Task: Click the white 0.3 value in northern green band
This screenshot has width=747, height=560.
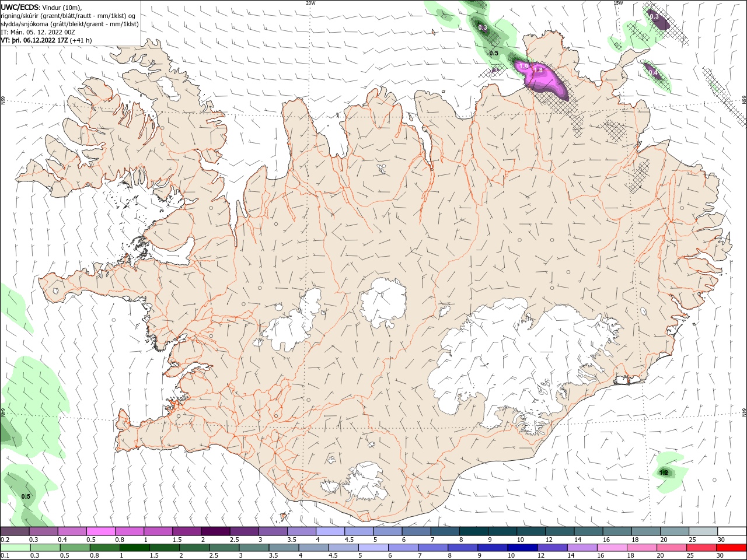Action: tap(483, 27)
